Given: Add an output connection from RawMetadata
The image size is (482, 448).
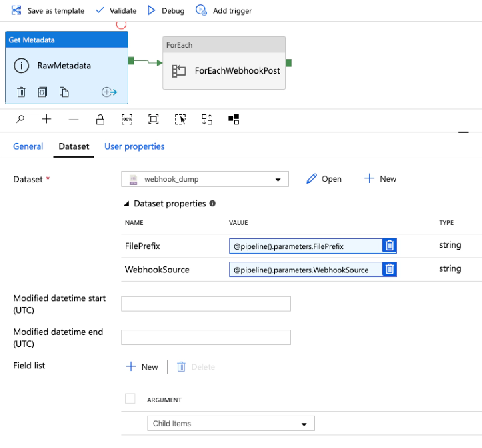Looking at the screenshot, I should [110, 92].
